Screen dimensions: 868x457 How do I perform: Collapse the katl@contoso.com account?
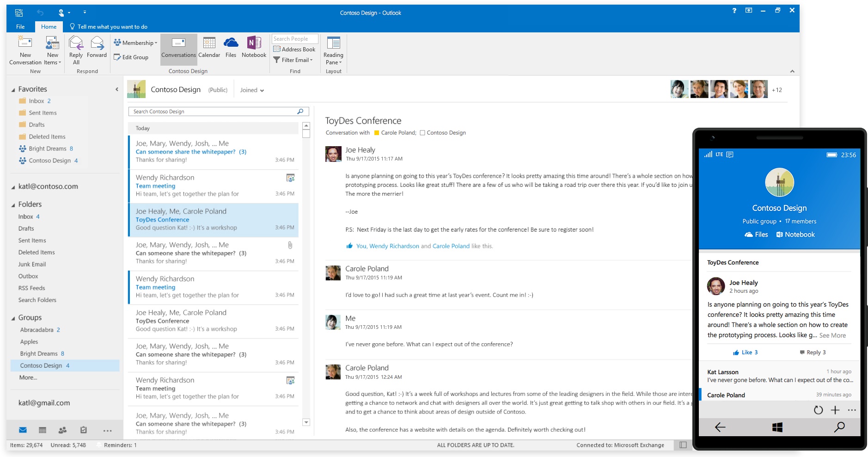tap(13, 187)
